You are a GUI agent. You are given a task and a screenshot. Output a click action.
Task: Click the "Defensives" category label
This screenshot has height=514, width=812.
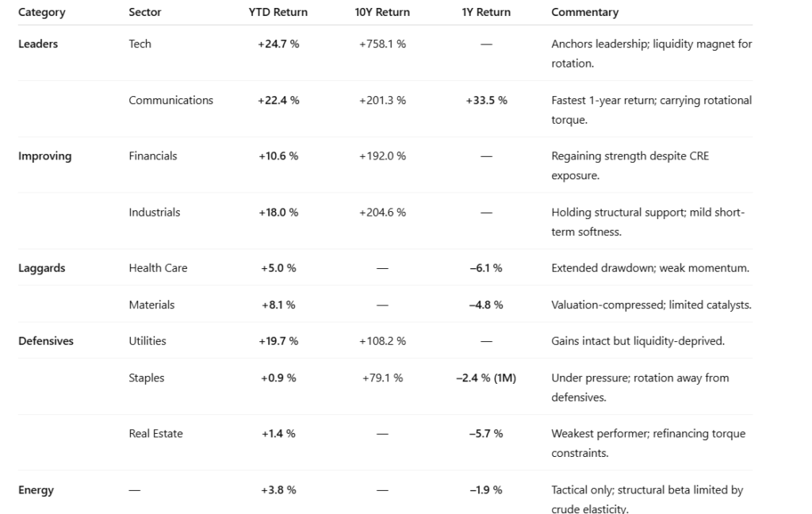[46, 341]
